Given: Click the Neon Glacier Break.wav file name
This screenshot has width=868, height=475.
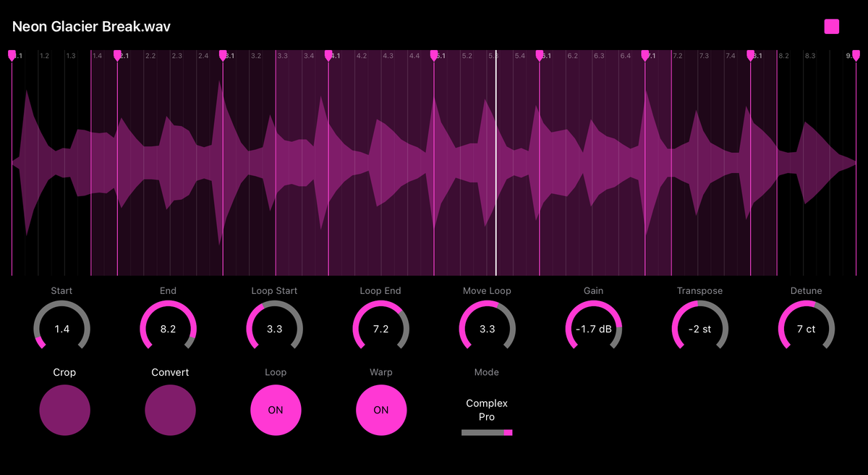Looking at the screenshot, I should [92, 27].
